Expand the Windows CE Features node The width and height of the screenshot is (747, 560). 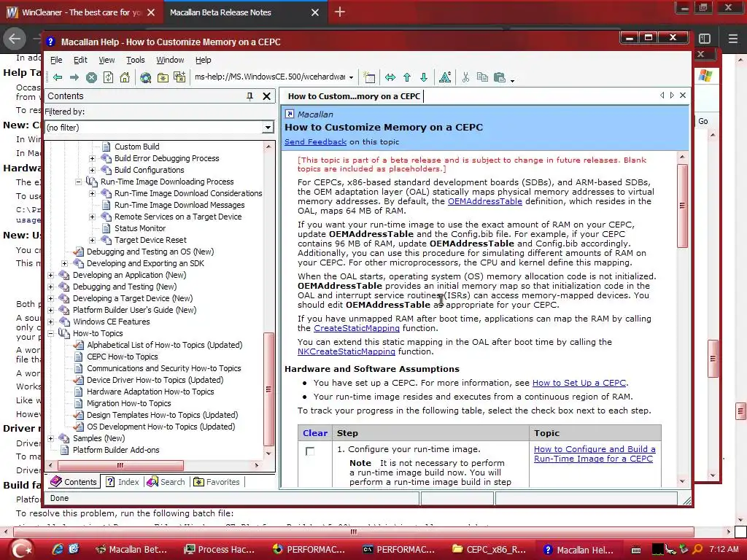(51, 322)
